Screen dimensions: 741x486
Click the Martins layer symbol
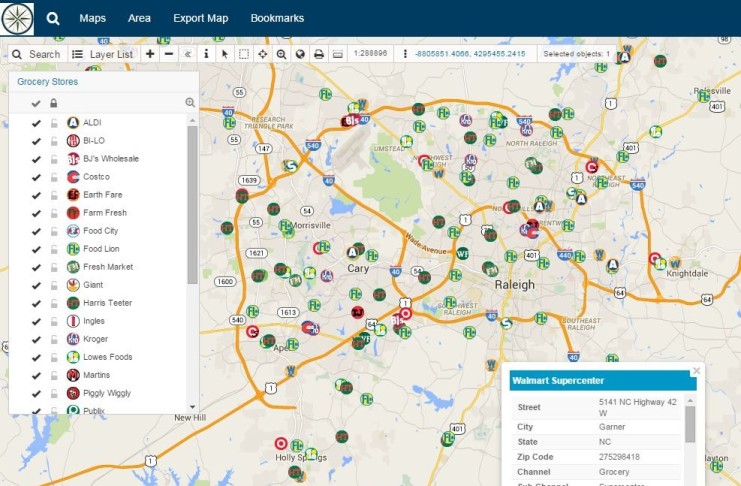73,375
